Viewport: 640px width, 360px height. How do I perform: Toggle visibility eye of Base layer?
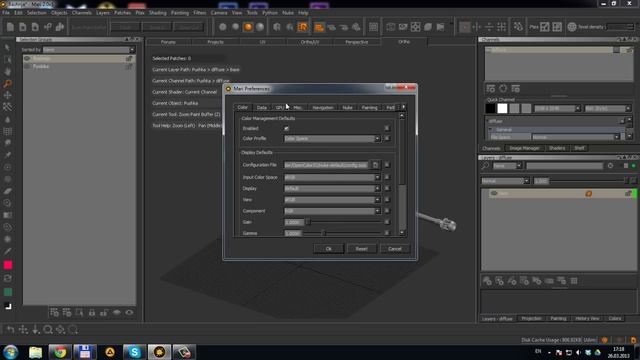coord(494,193)
